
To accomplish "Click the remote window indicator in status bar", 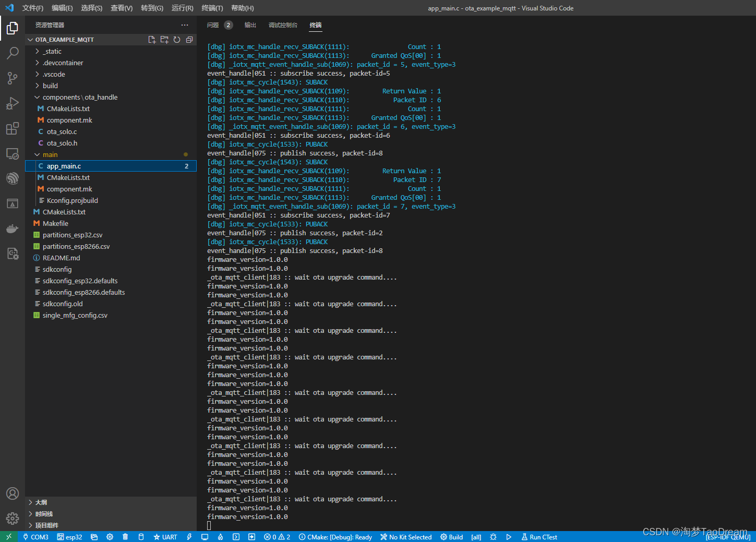I will 9,537.
